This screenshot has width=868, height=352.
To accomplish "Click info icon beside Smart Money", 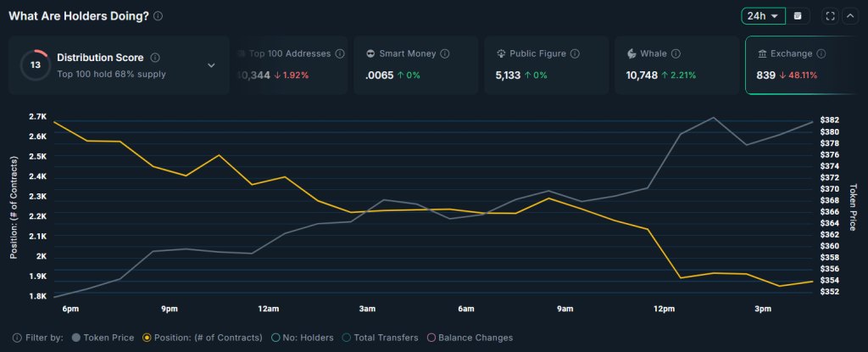I will pyautogui.click(x=444, y=53).
